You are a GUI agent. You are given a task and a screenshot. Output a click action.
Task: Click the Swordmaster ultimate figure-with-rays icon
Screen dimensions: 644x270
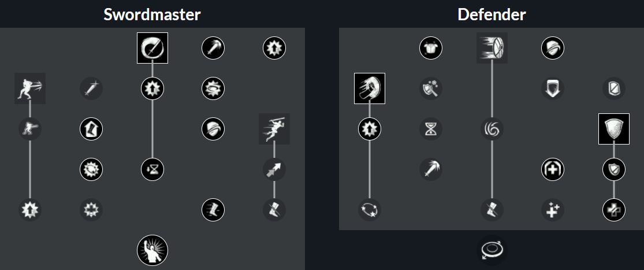[152, 250]
